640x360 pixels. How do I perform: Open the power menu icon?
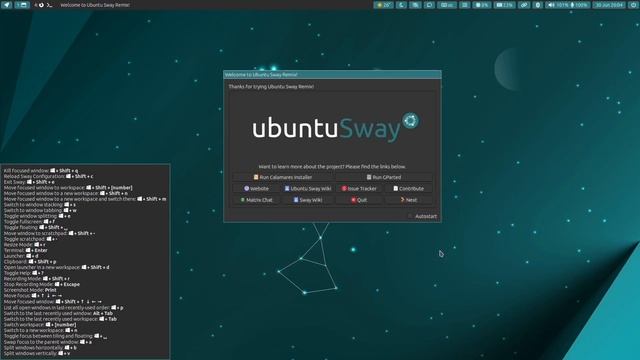click(633, 5)
